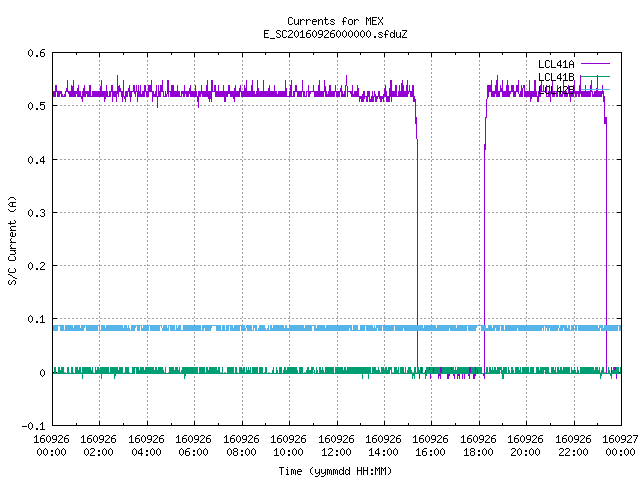This screenshot has height=480, width=640.
Task: Click the x-axis tick 160926 08:00
Action: pos(241,445)
